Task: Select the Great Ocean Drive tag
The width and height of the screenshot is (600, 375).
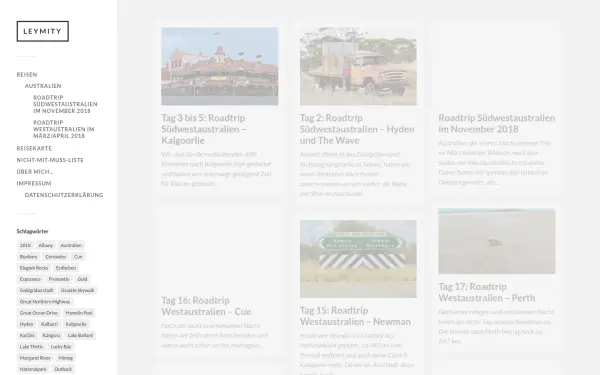Action: pos(39,313)
